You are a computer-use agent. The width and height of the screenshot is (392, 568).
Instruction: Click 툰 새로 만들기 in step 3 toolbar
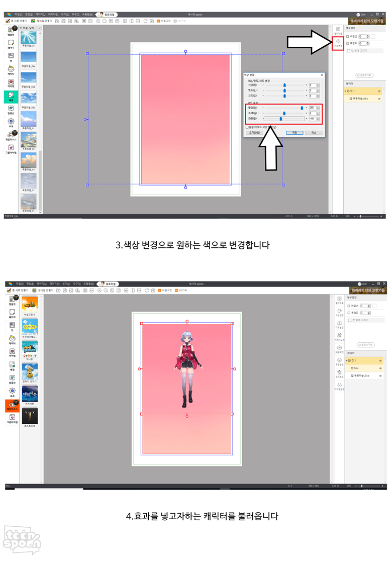point(16,21)
